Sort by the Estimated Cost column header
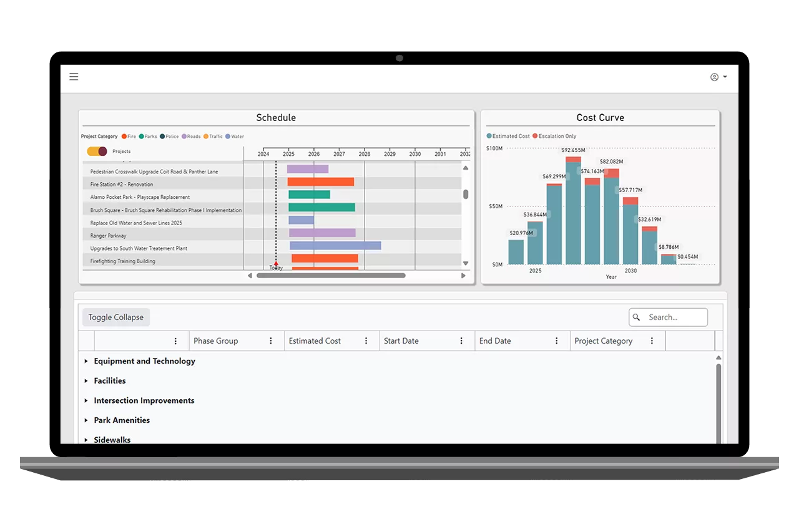Image resolution: width=799 pixels, height=532 pixels. 315,341
